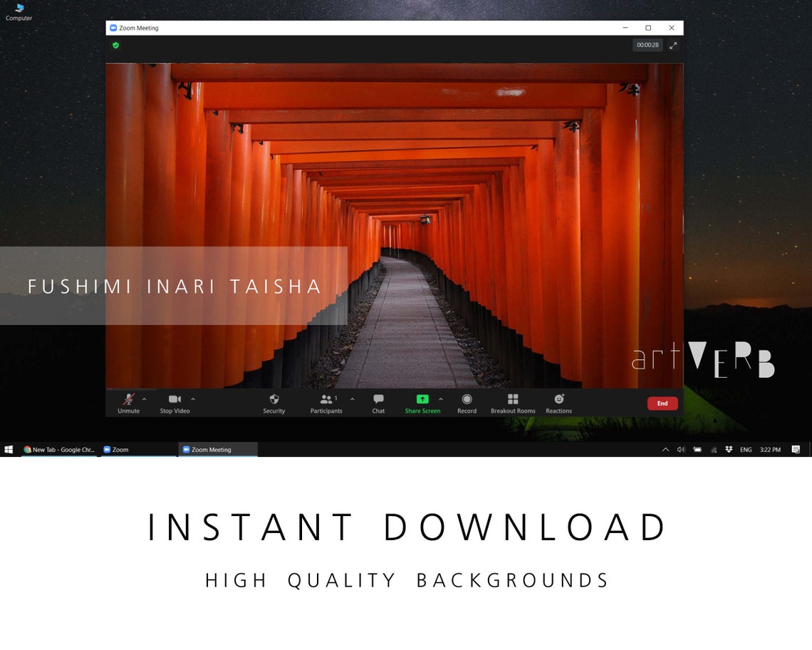The image size is (812, 650).
Task: Expand screen sharing options chevron
Action: [440, 399]
